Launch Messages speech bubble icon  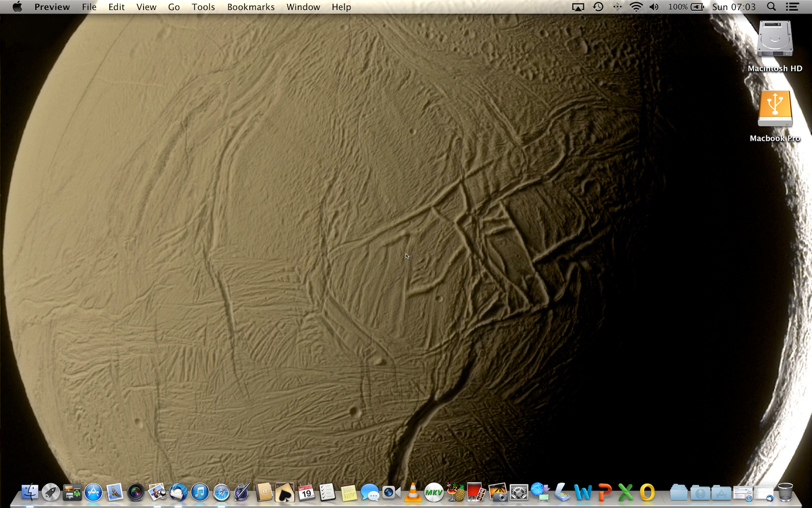coord(370,493)
